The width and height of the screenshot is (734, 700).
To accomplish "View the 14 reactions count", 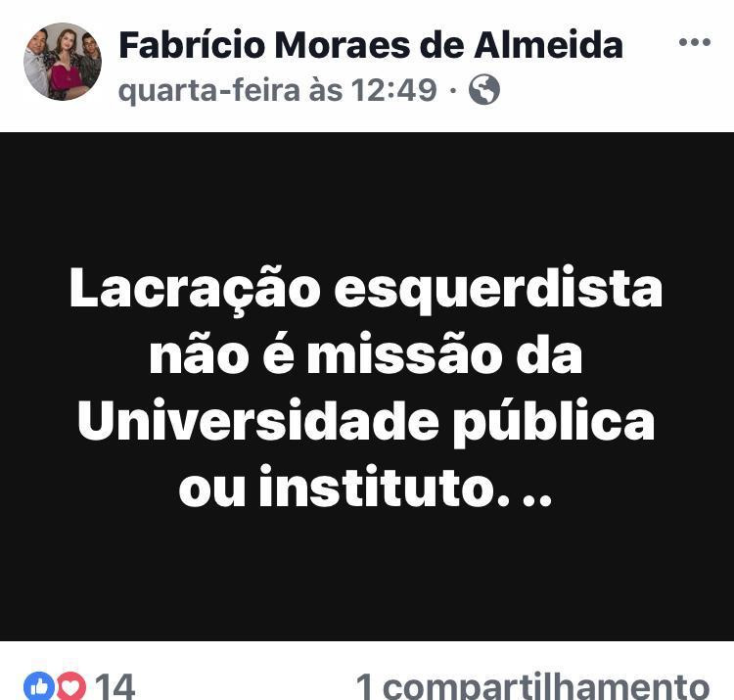I will pyautogui.click(x=115, y=686).
